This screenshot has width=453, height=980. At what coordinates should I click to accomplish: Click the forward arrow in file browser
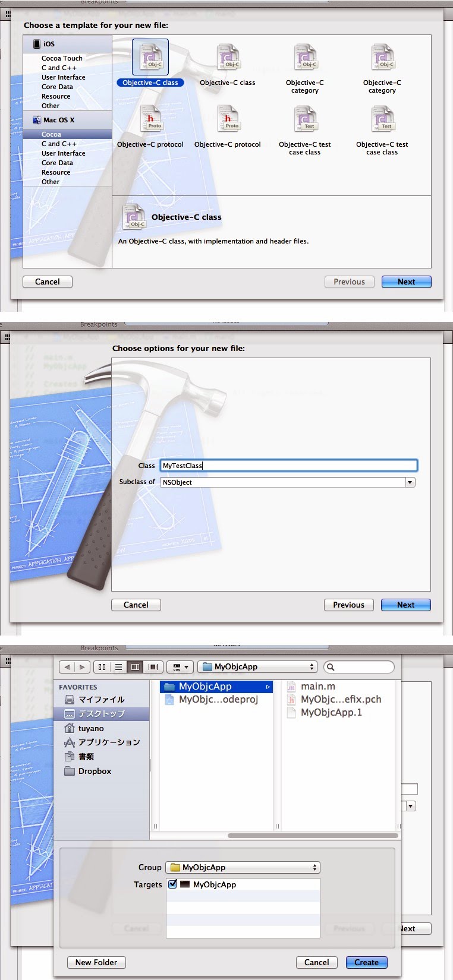82,667
